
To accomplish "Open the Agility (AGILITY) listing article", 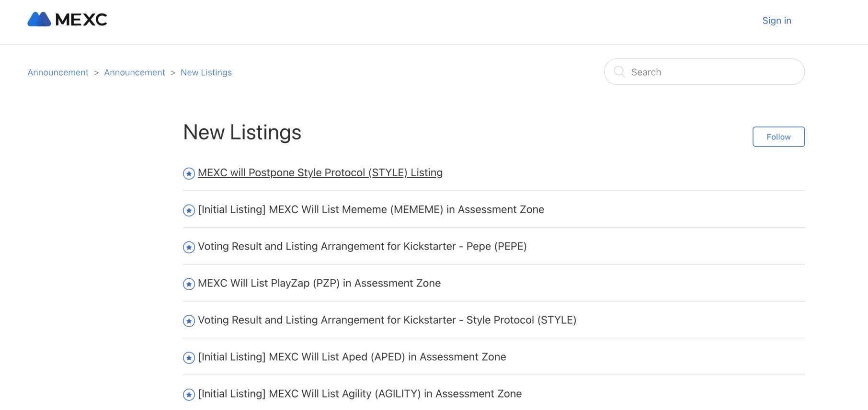I will click(x=360, y=394).
